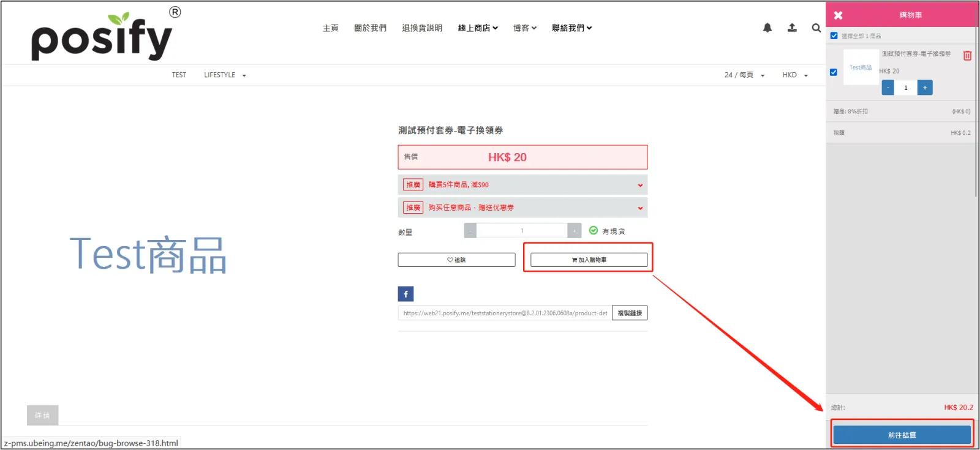Screen dimensions: 980x450
Task: Open the HKD currency dropdown
Action: click(794, 75)
